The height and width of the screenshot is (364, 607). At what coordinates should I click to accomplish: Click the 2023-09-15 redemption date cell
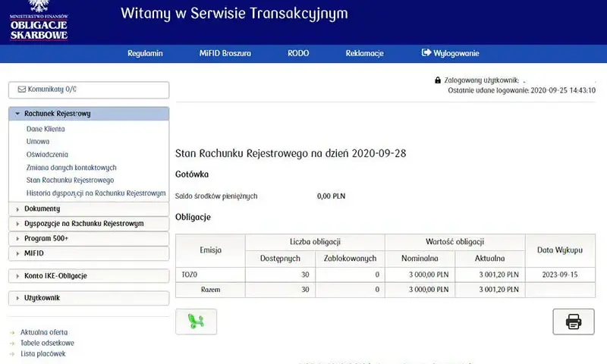pyautogui.click(x=560, y=275)
